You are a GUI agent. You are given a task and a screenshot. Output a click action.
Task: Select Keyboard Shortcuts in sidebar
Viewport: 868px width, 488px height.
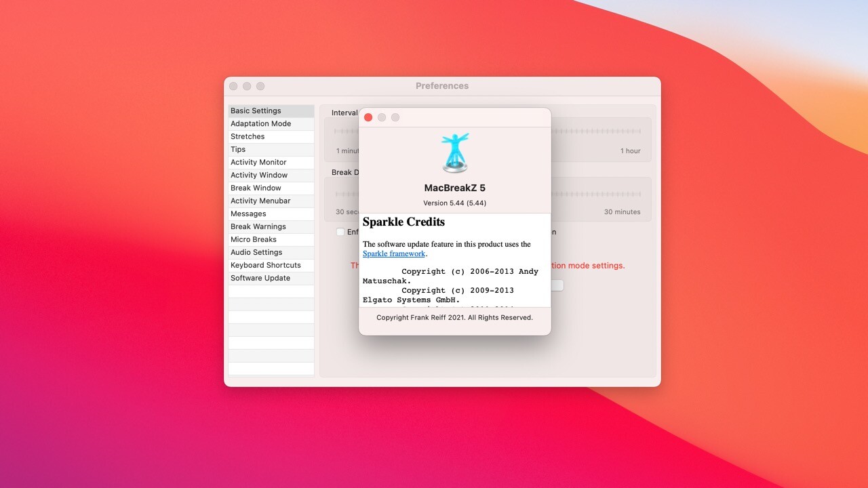(271, 265)
